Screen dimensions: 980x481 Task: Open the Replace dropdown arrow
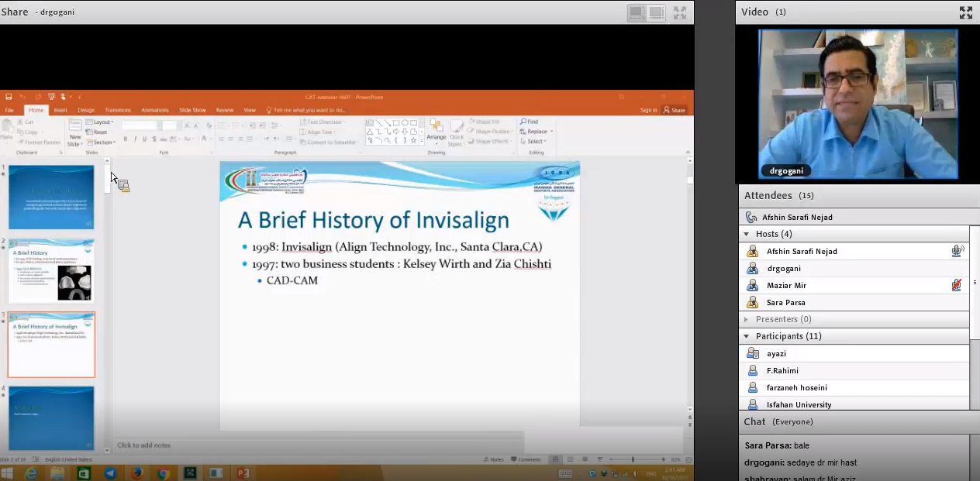[551, 132]
